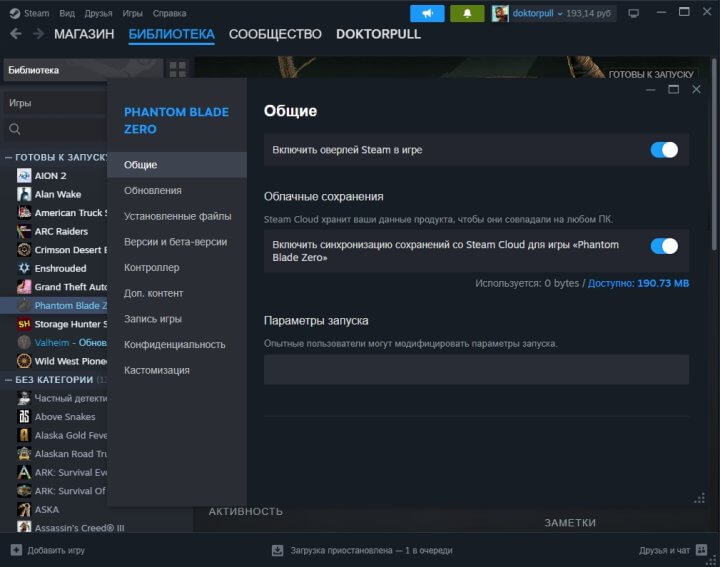Open the announcements megaphone button
This screenshot has height=567, width=720.
(x=427, y=13)
